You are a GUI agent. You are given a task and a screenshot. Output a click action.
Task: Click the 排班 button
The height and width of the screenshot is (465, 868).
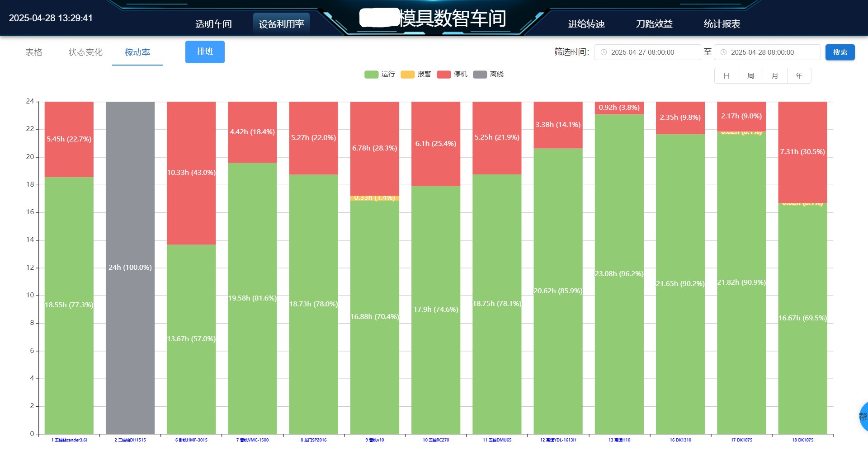[x=205, y=52]
